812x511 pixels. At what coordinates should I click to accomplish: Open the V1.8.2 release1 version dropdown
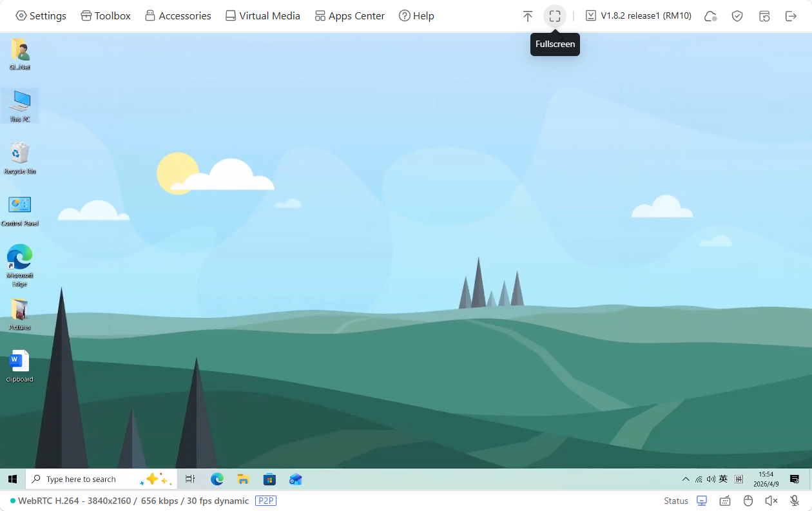pos(638,15)
